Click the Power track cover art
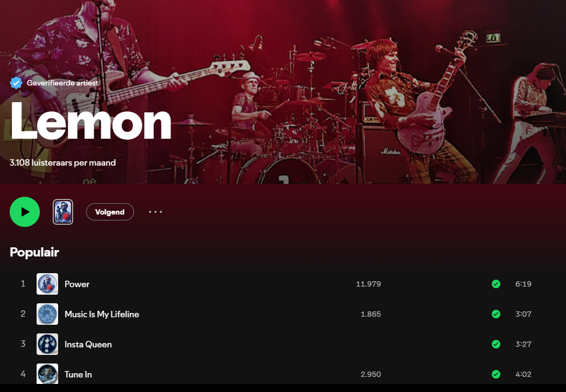Viewport: 566px width, 392px height. (x=47, y=284)
